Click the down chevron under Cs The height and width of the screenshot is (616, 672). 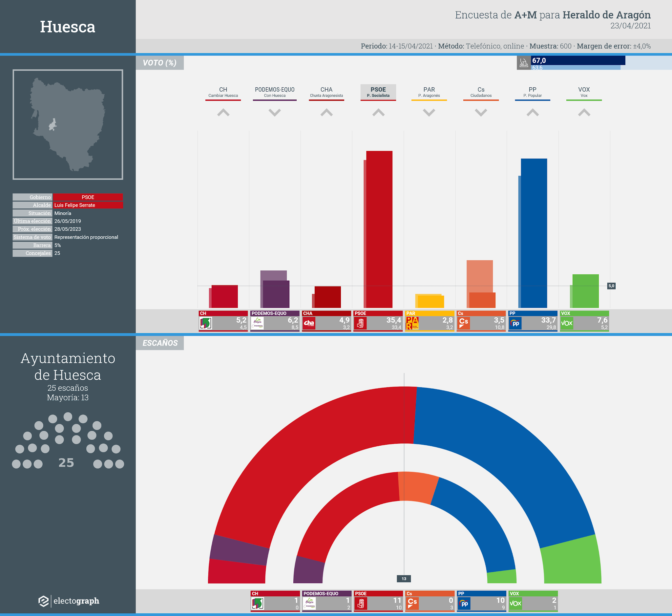(x=481, y=113)
